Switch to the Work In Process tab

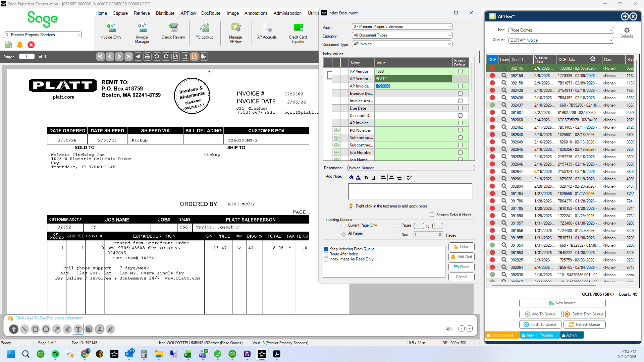pyautogui.click(x=540, y=335)
